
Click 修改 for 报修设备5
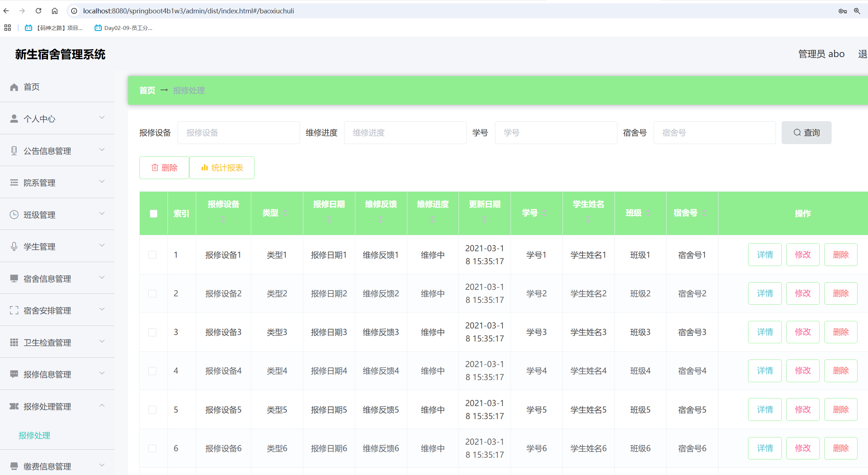pyautogui.click(x=803, y=409)
